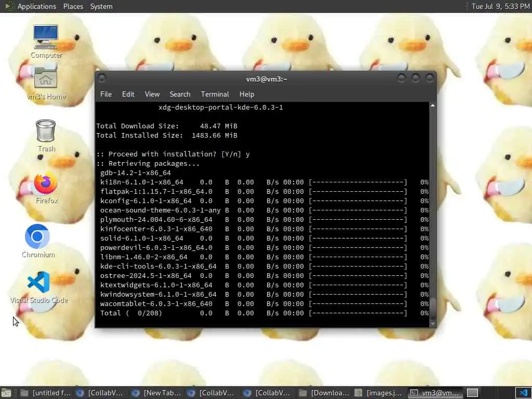Click the xdg-desktop-portal-kde-6.0.3-1 line
The image size is (532, 399).
(x=220, y=107)
